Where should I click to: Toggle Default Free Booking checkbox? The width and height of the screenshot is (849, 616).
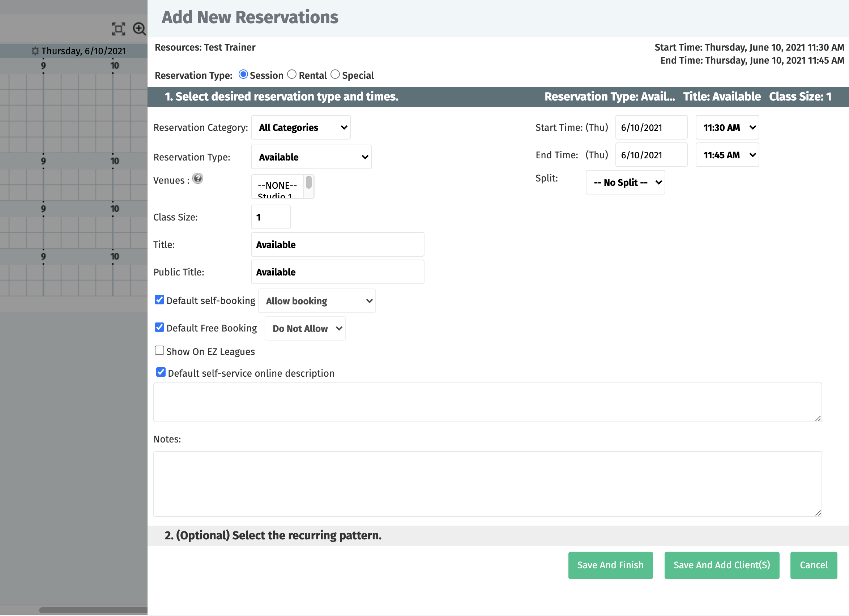[x=159, y=328]
